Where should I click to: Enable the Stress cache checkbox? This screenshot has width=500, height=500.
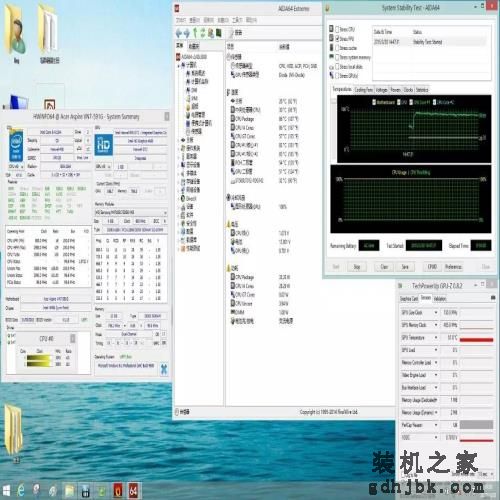point(337,48)
